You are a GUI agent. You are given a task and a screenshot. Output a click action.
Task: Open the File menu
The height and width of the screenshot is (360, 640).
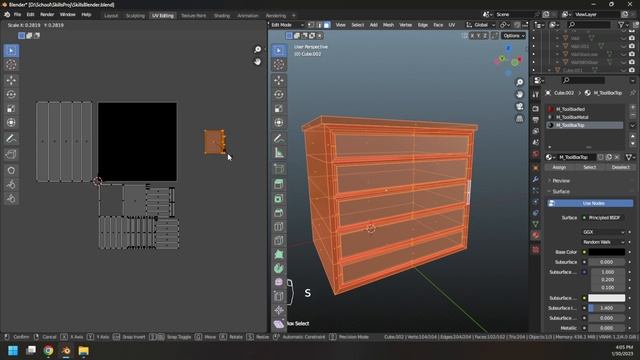click(x=17, y=15)
